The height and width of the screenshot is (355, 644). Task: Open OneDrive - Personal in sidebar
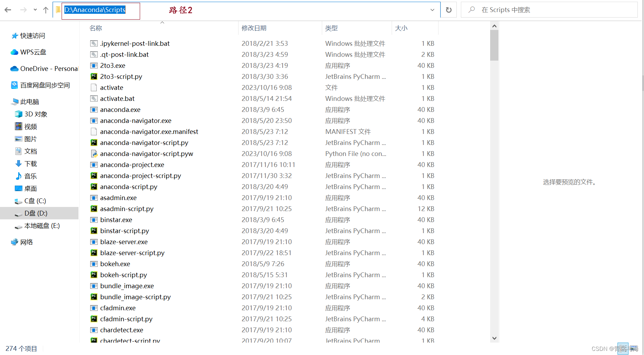coord(44,69)
